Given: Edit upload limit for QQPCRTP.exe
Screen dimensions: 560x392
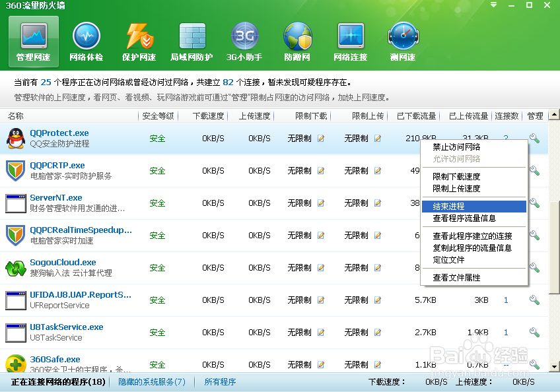Looking at the screenshot, I should [x=378, y=171].
